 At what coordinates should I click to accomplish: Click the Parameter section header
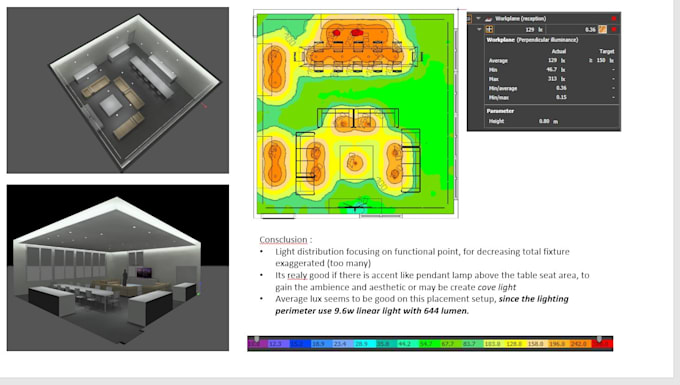tap(500, 111)
